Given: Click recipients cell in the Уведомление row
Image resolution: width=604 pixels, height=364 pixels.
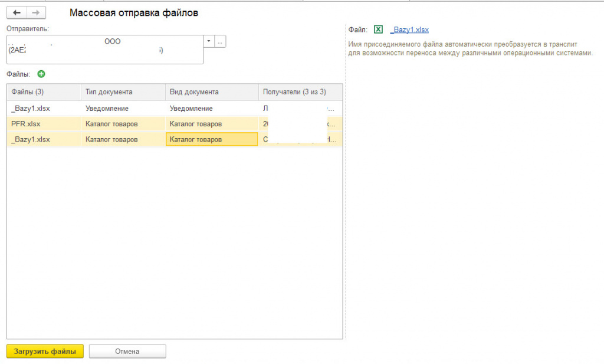Looking at the screenshot, I should click(300, 109).
